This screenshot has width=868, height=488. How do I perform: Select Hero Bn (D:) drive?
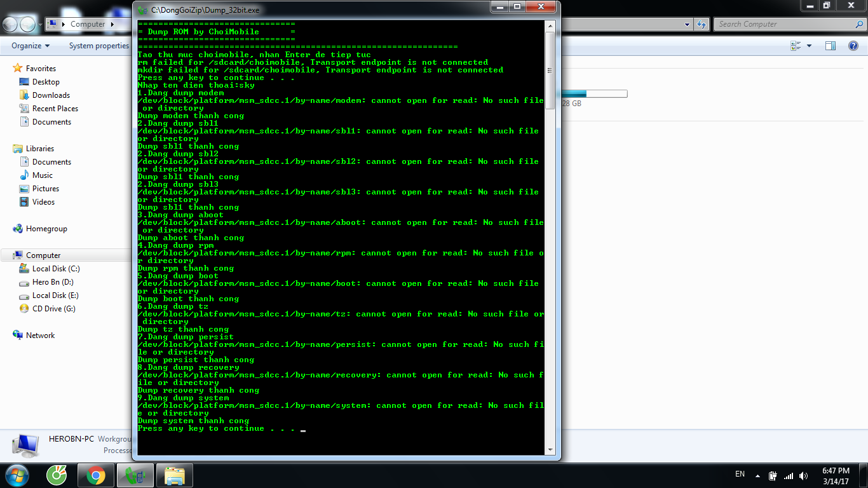tap(53, 282)
